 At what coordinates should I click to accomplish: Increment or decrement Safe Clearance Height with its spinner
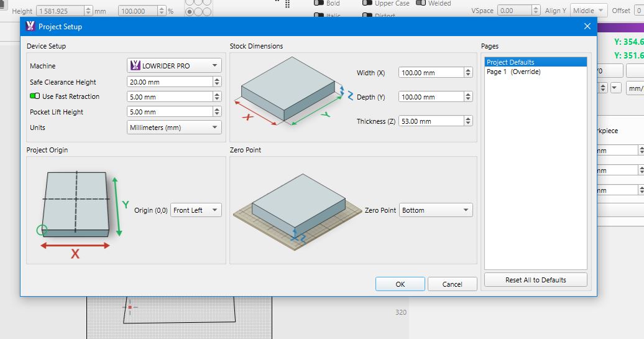[x=218, y=81]
